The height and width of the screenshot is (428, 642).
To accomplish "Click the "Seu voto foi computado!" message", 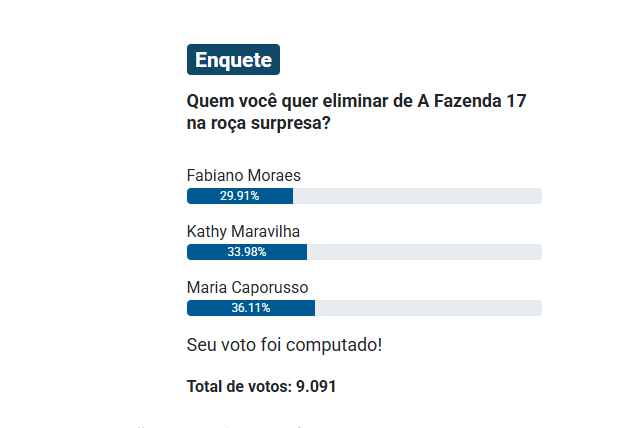I will point(284,345).
